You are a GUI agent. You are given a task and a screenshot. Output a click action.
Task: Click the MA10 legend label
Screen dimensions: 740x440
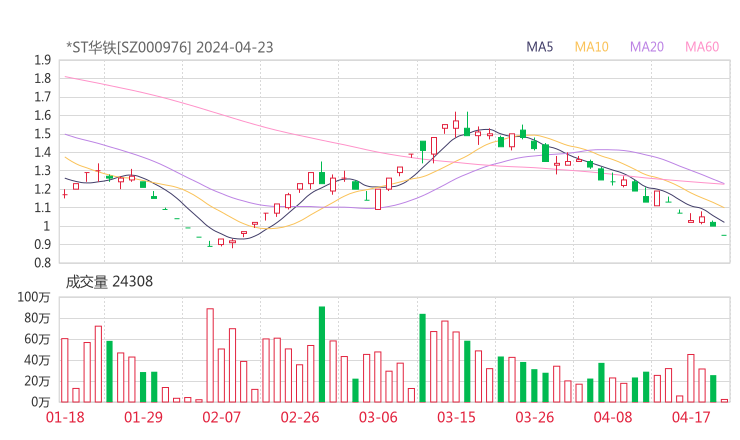pos(591,47)
